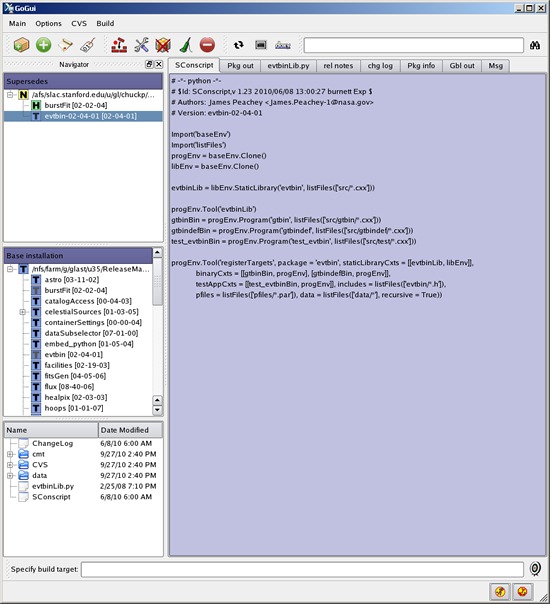Click the green plus add icon

coord(44,45)
